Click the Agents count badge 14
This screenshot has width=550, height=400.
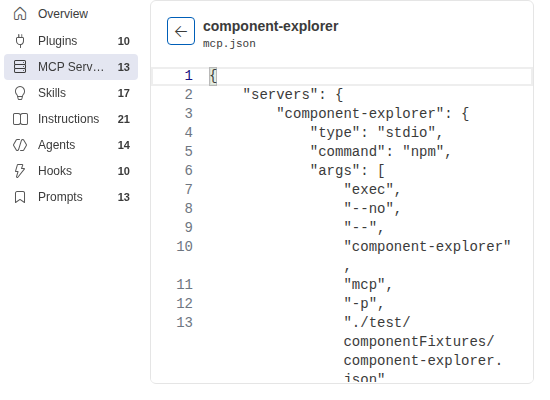point(123,145)
